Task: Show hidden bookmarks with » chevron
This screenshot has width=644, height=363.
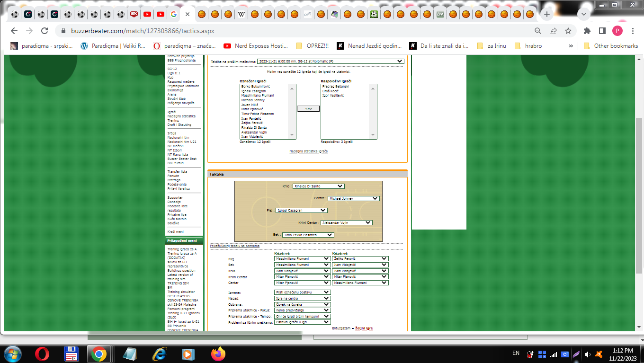Action: coord(571,46)
